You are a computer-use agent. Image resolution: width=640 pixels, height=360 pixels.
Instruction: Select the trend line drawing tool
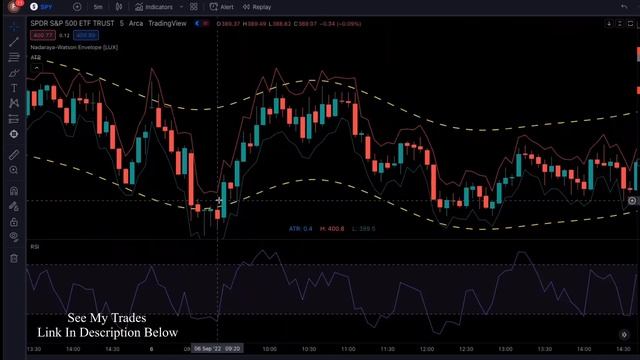click(x=14, y=42)
